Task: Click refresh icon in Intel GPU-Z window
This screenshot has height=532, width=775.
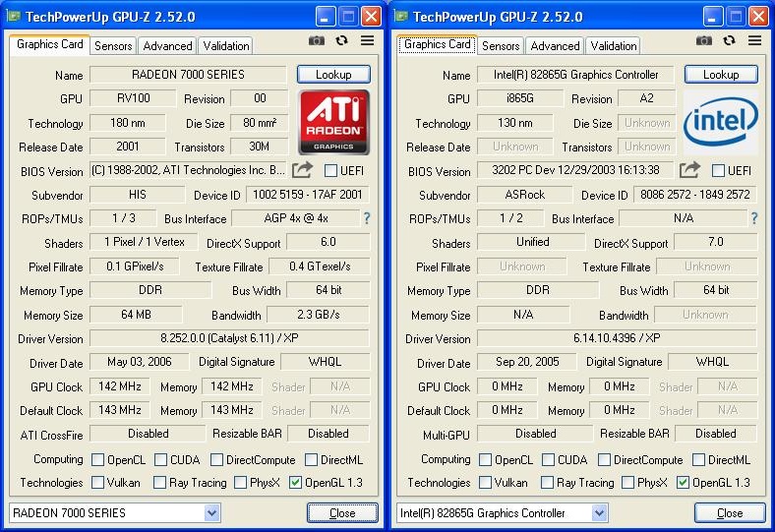Action: pos(729,40)
